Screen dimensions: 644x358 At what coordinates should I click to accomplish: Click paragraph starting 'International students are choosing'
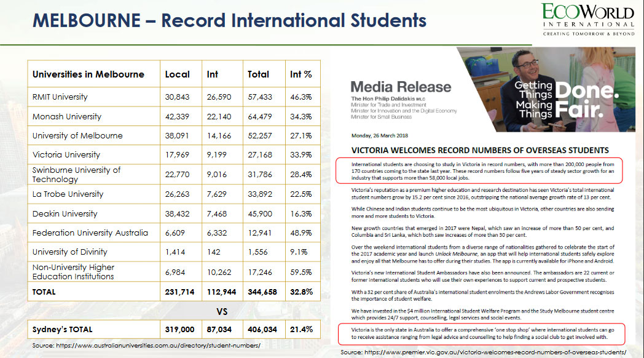(x=482, y=171)
